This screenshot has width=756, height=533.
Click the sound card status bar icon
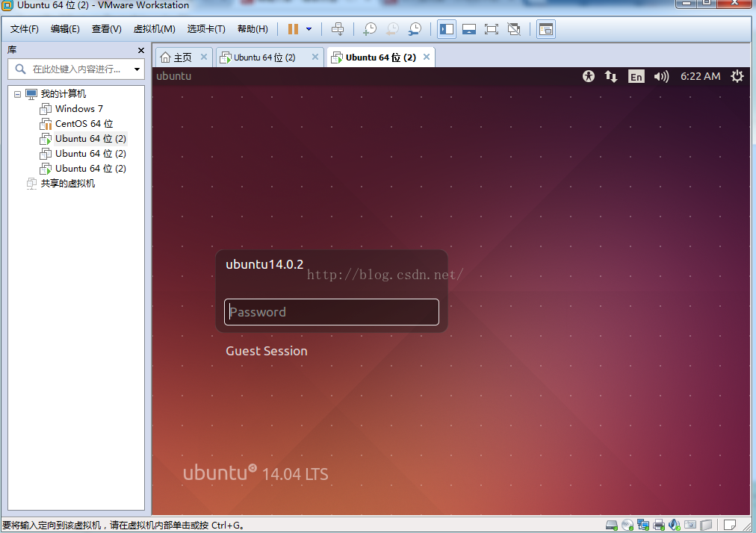[674, 525]
